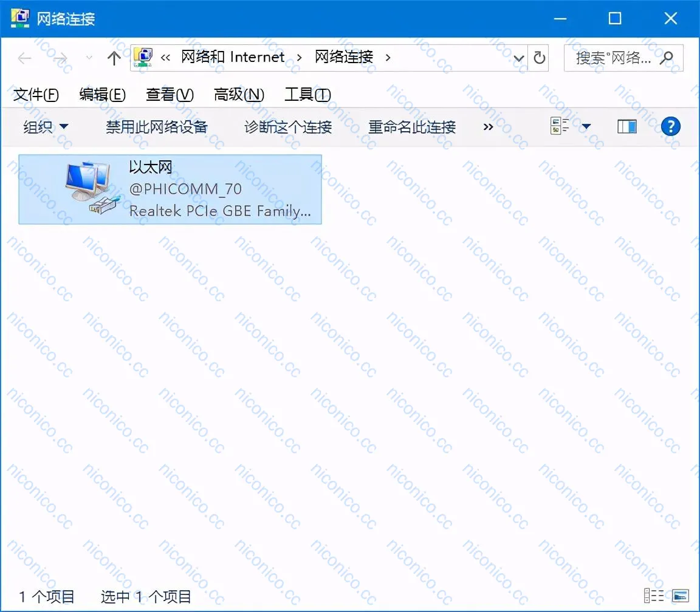700x612 pixels.
Task: Open the 高级(N) menu
Action: 239,95
